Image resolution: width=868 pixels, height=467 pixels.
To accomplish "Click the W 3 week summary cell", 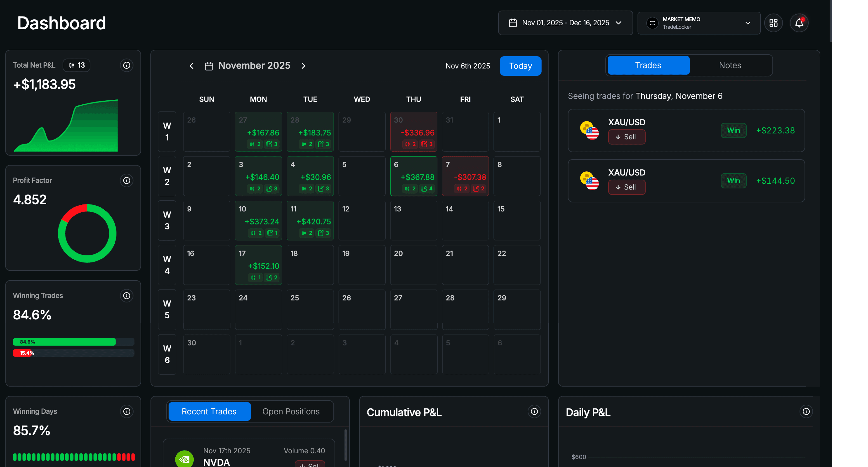I will pos(167,221).
